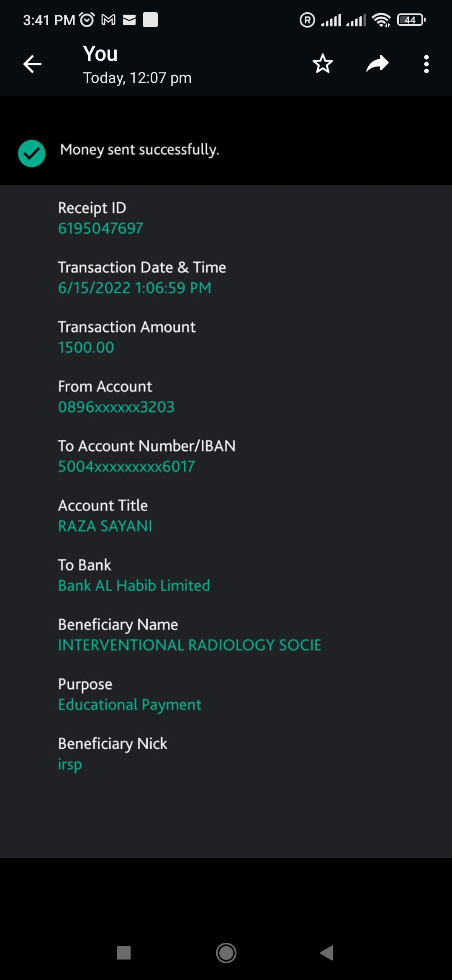
Task: Open the three-dot overflow menu
Action: pos(426,64)
